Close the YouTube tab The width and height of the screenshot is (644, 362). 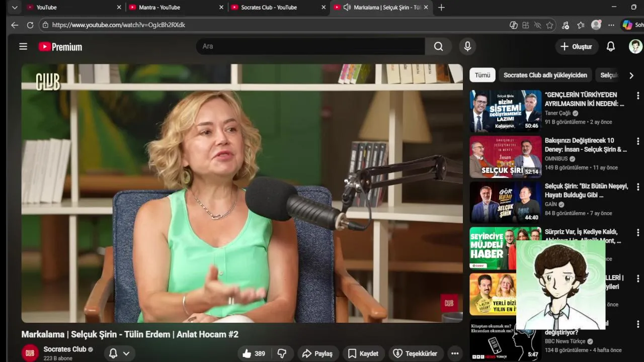119,8
